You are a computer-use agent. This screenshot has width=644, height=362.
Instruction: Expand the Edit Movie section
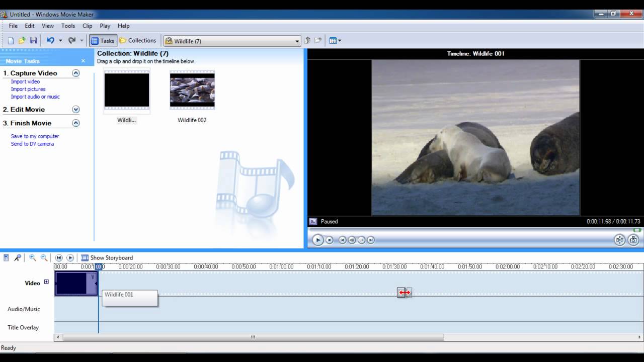pyautogui.click(x=76, y=109)
